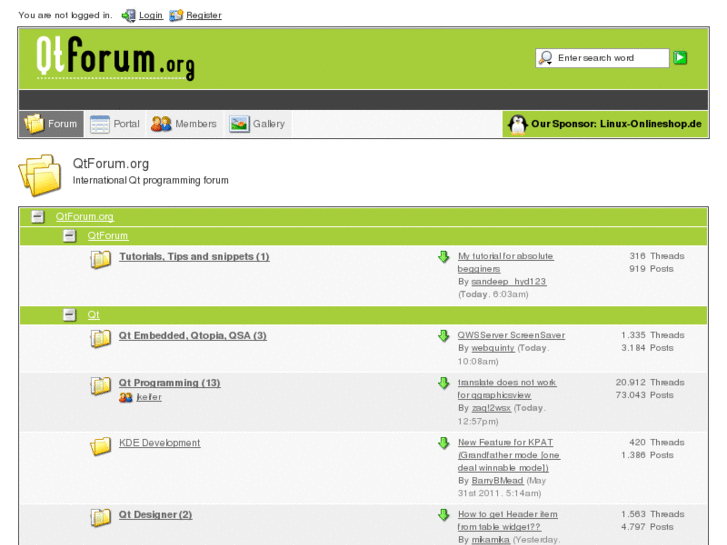
Task: Click the Gallery picture icon
Action: point(239,124)
